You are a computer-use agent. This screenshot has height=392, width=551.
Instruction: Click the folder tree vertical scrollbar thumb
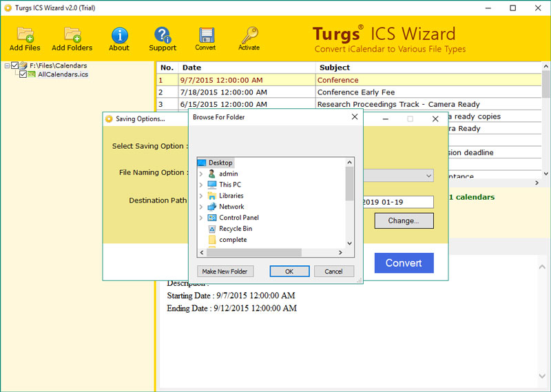pyautogui.click(x=349, y=183)
